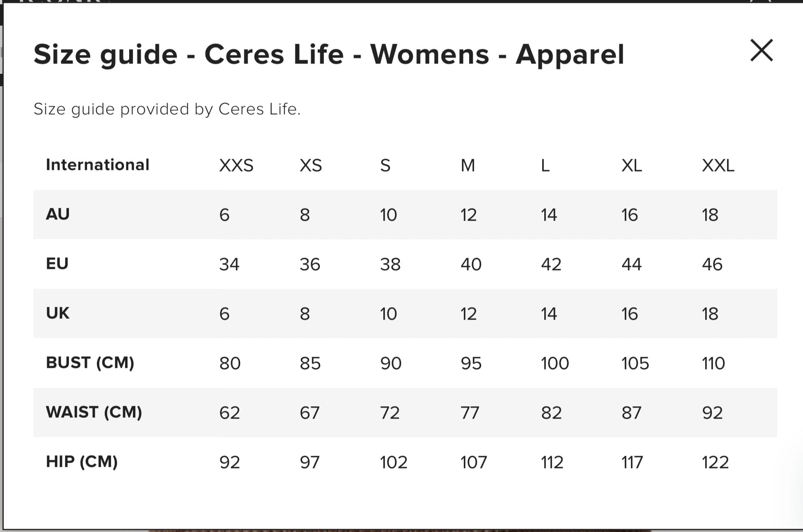Image resolution: width=803 pixels, height=532 pixels.
Task: Click the EU size 40 cell
Action: 471,264
